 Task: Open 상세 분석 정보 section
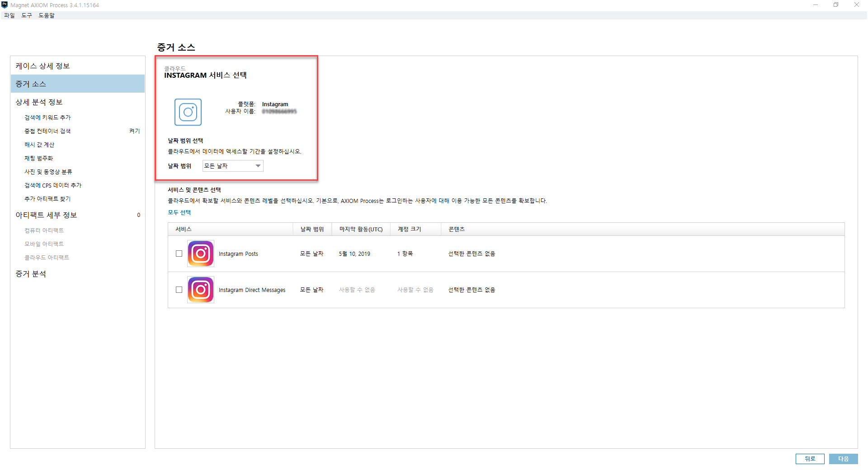78,102
